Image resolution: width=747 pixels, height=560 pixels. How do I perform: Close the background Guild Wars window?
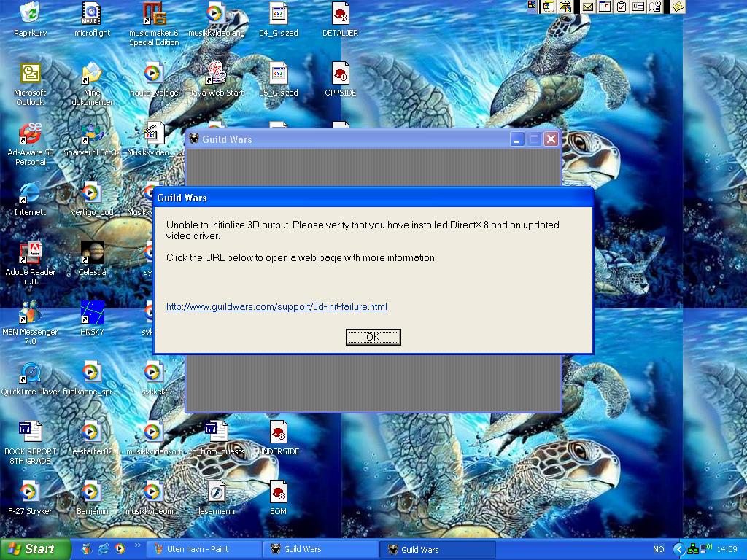[551, 139]
